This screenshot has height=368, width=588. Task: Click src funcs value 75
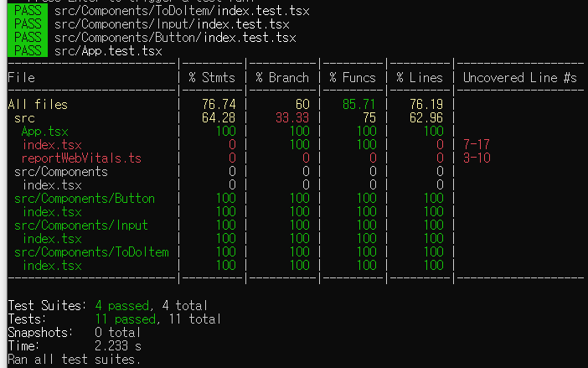point(369,118)
